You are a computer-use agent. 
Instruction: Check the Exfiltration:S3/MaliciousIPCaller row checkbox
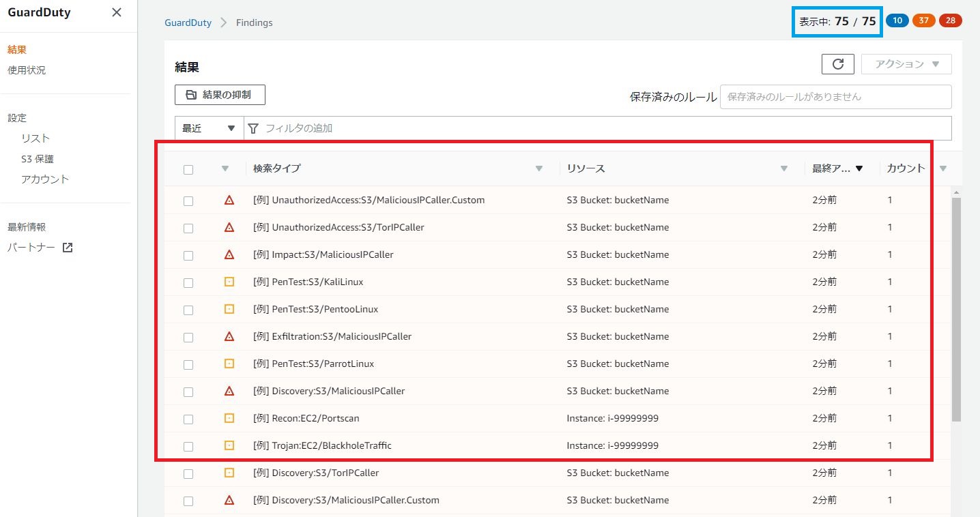188,338
